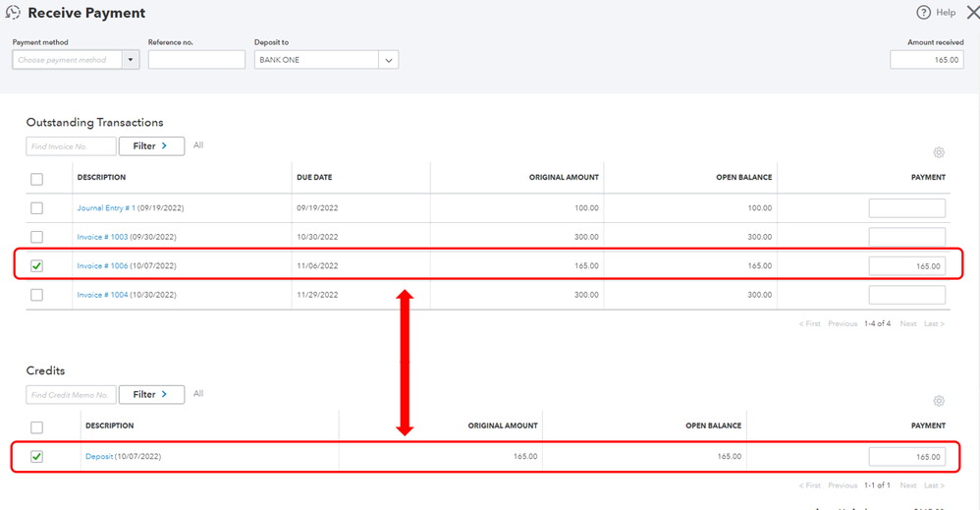This screenshot has width=980, height=510.
Task: Go to First page in Credits pagination
Action: click(809, 485)
